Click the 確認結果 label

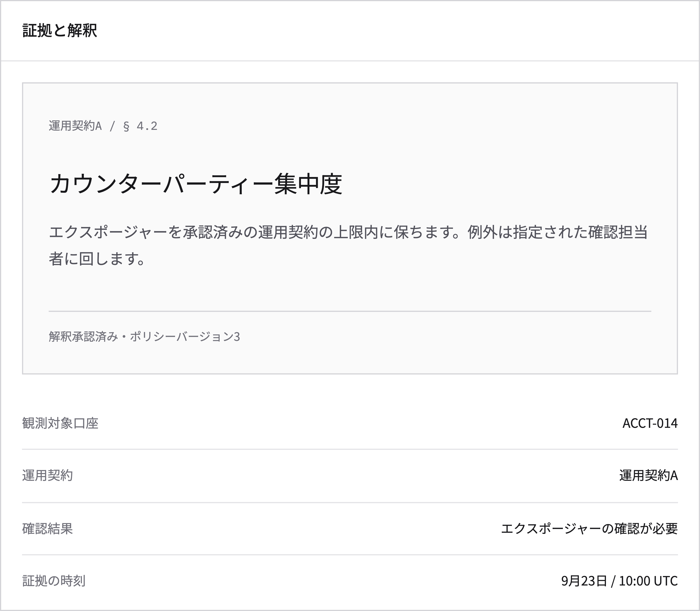pos(47,528)
